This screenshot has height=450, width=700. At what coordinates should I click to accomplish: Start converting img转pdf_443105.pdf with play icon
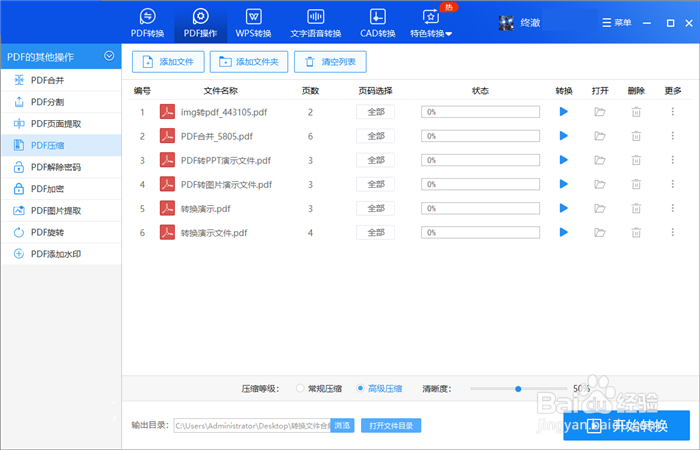click(x=563, y=112)
